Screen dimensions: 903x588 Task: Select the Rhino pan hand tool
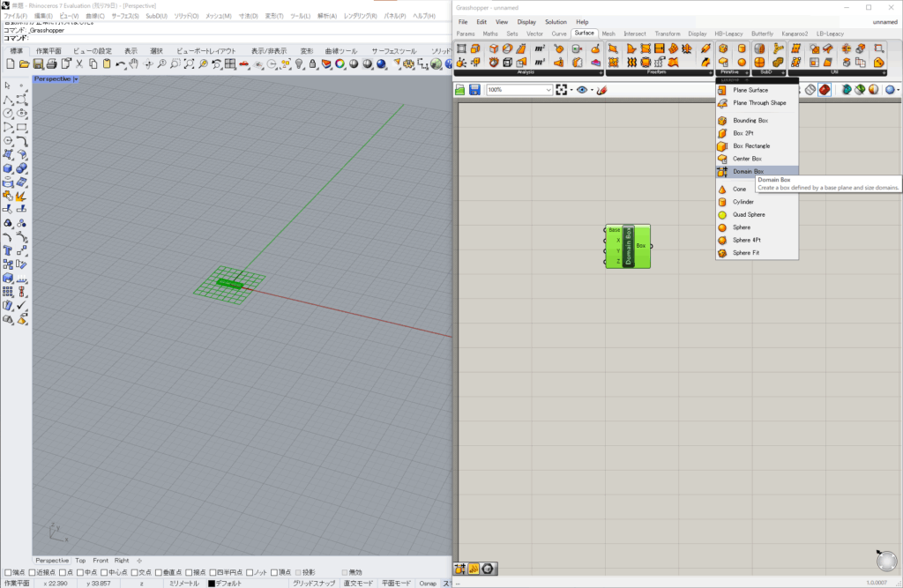[x=133, y=64]
